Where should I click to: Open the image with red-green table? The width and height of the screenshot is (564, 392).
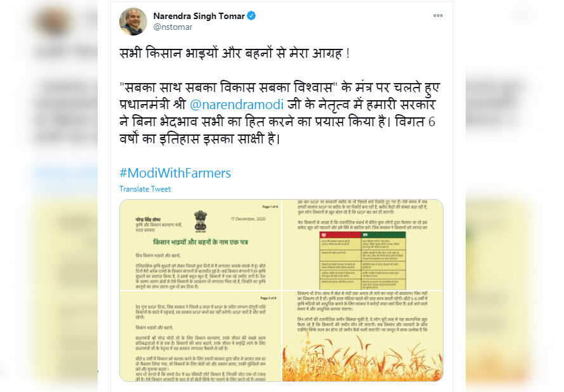point(363,245)
